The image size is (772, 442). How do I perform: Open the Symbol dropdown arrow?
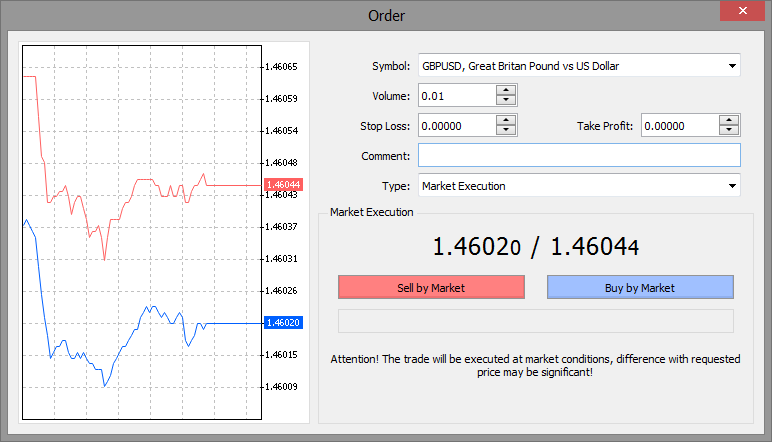pos(732,65)
